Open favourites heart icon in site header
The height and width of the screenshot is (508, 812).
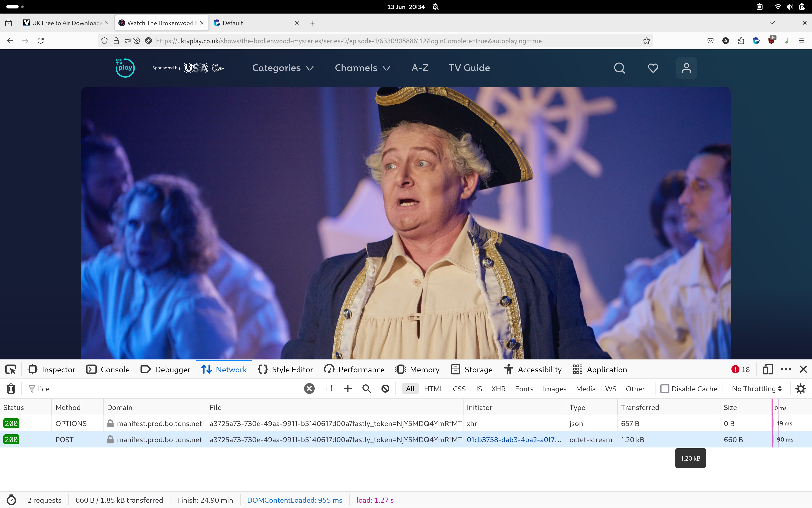point(653,68)
